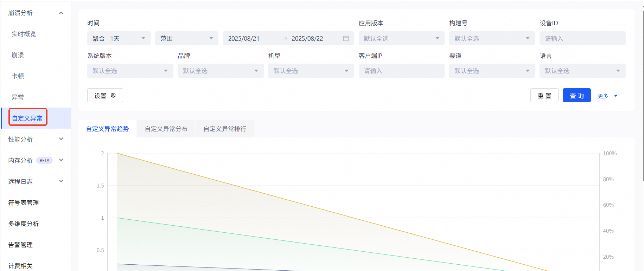Open the 品牌 dropdown
This screenshot has height=271, width=644.
pyautogui.click(x=221, y=71)
